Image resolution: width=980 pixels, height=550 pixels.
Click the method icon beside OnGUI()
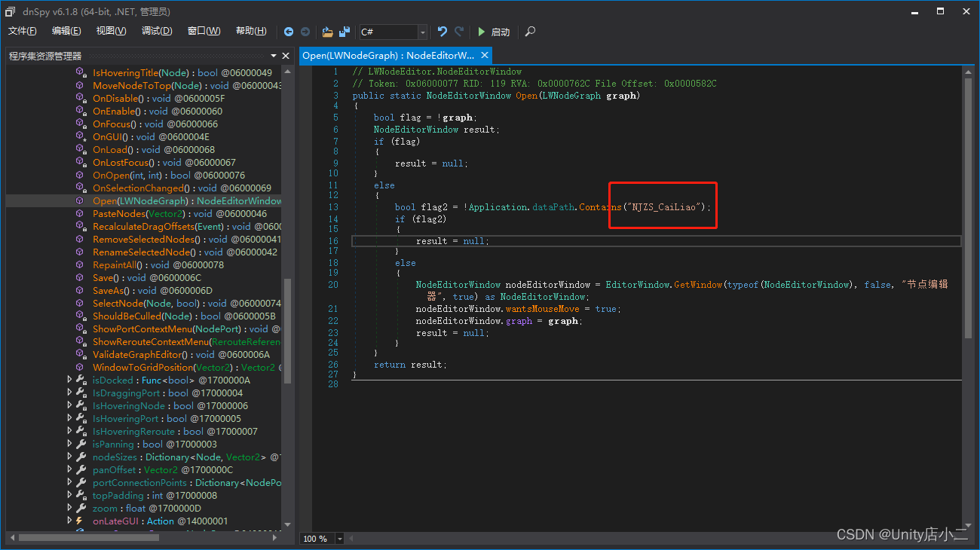[81, 136]
